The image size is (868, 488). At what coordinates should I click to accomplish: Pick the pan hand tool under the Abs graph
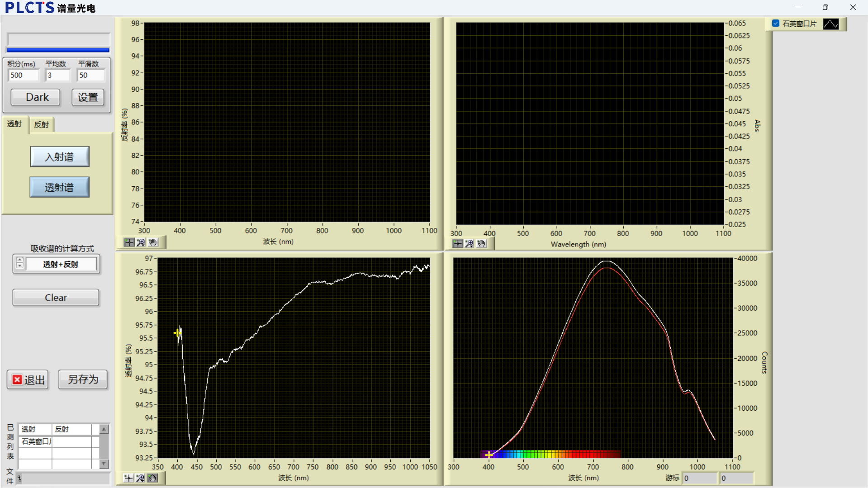click(481, 244)
